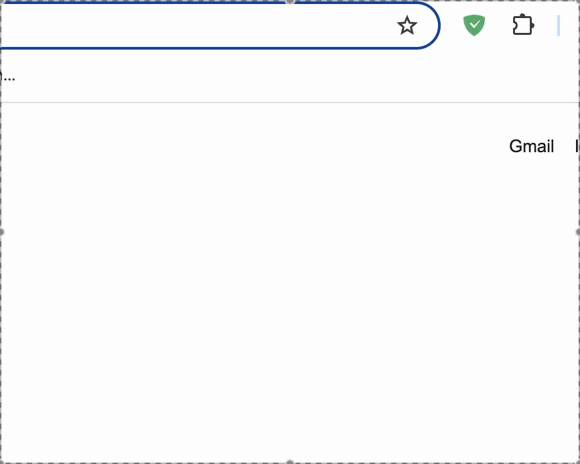580x464 pixels.
Task: Grab the right-middle selection handle
Action: coord(578,232)
